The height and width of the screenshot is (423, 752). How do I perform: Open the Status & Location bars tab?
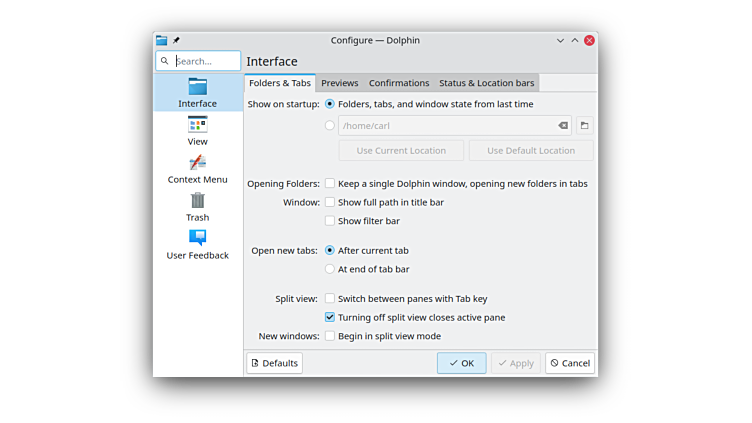click(486, 83)
